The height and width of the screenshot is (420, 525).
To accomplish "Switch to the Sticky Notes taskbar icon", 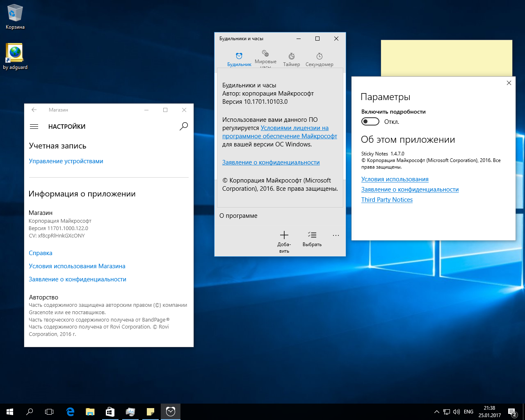I will [150, 412].
